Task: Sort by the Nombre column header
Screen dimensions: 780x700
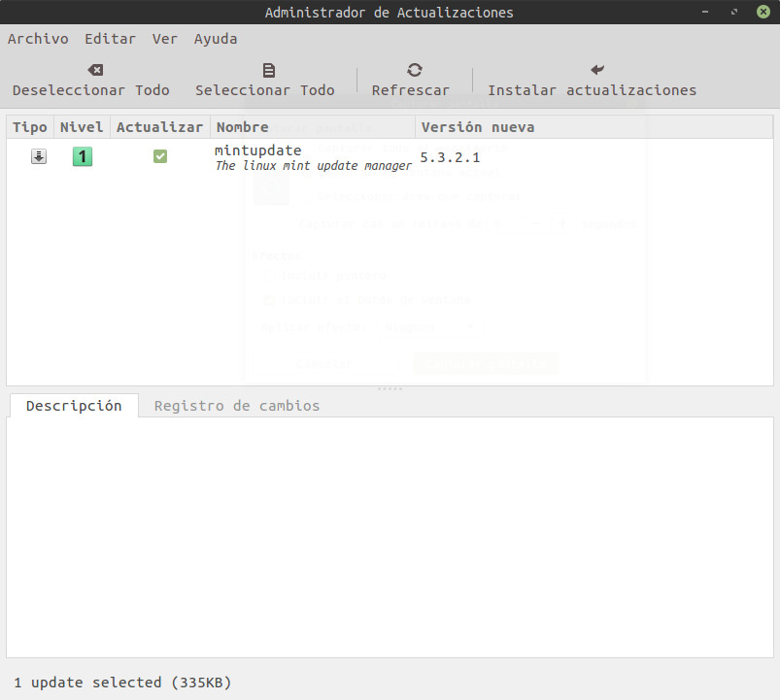Action: click(x=313, y=127)
